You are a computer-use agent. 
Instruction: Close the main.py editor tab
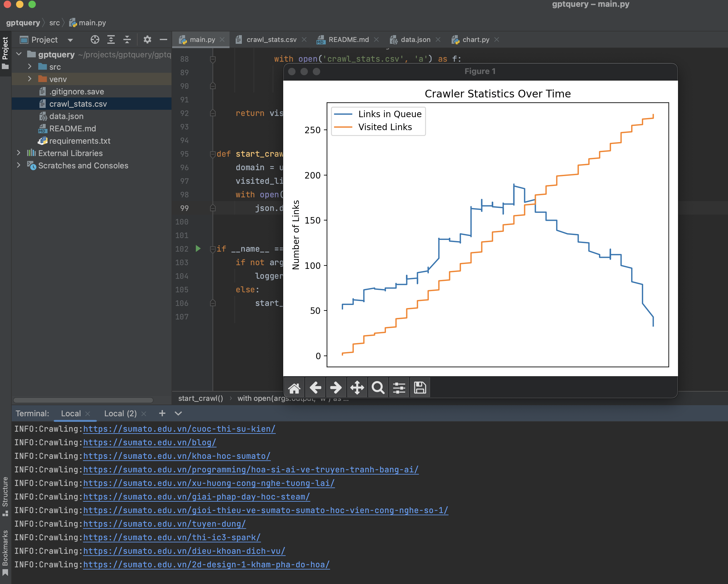222,39
